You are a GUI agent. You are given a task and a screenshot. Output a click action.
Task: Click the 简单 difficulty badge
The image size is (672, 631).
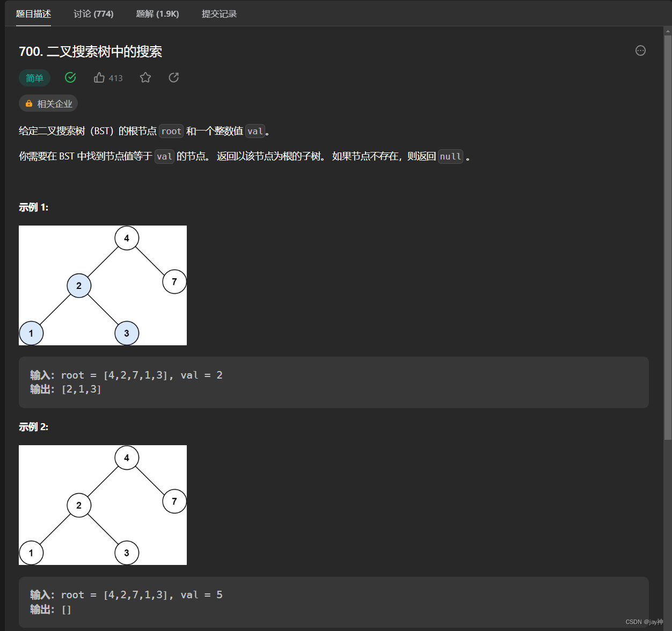(x=34, y=78)
